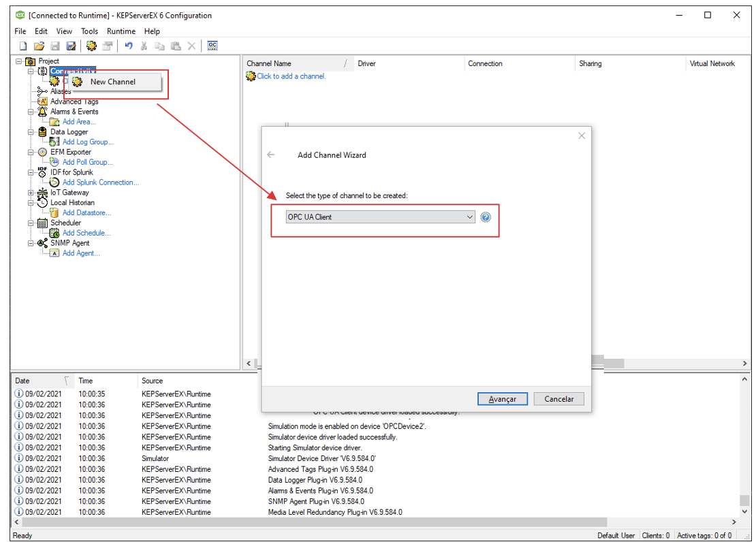
Task: Select the Advanced Tags node icon
Action: pos(42,101)
